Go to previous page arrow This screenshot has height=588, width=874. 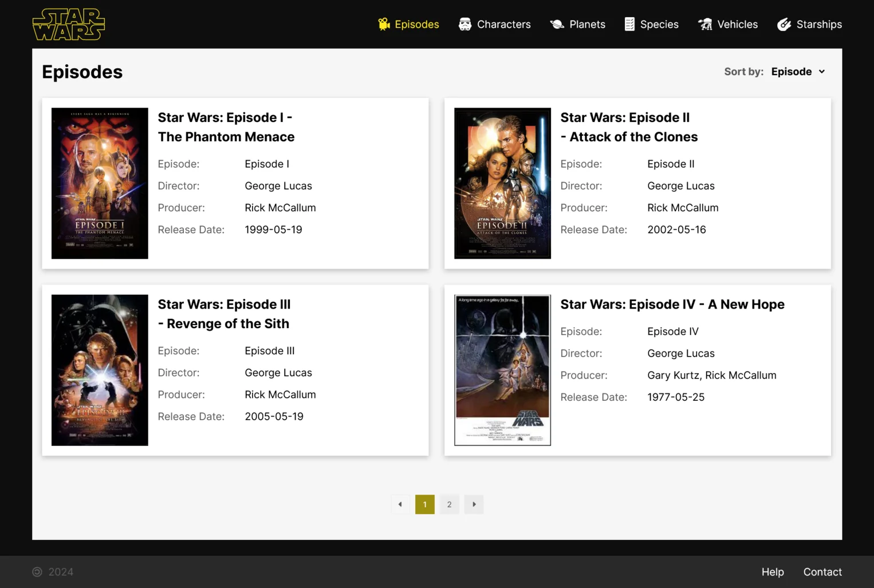click(x=400, y=504)
